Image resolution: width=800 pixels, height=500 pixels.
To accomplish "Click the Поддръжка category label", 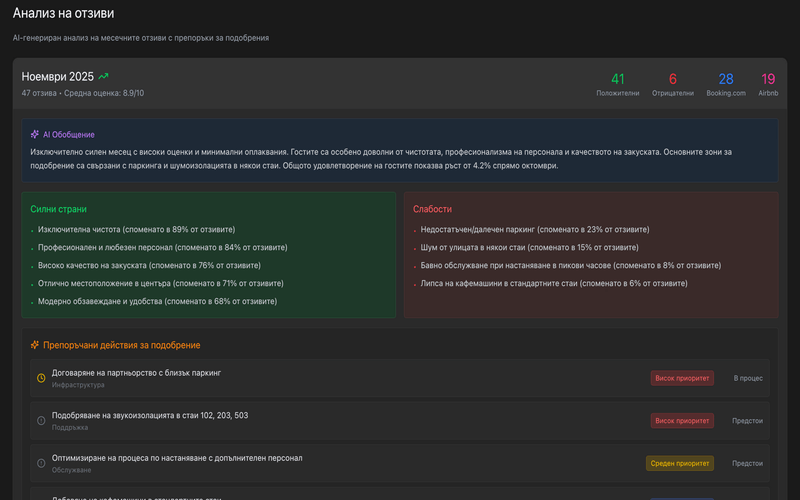I will (70, 428).
